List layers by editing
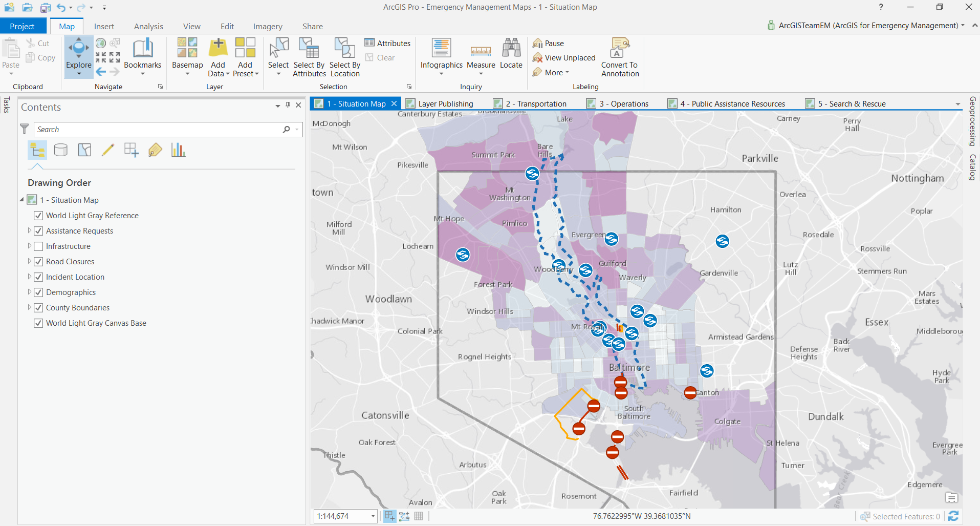The height and width of the screenshot is (526, 980). (108, 150)
